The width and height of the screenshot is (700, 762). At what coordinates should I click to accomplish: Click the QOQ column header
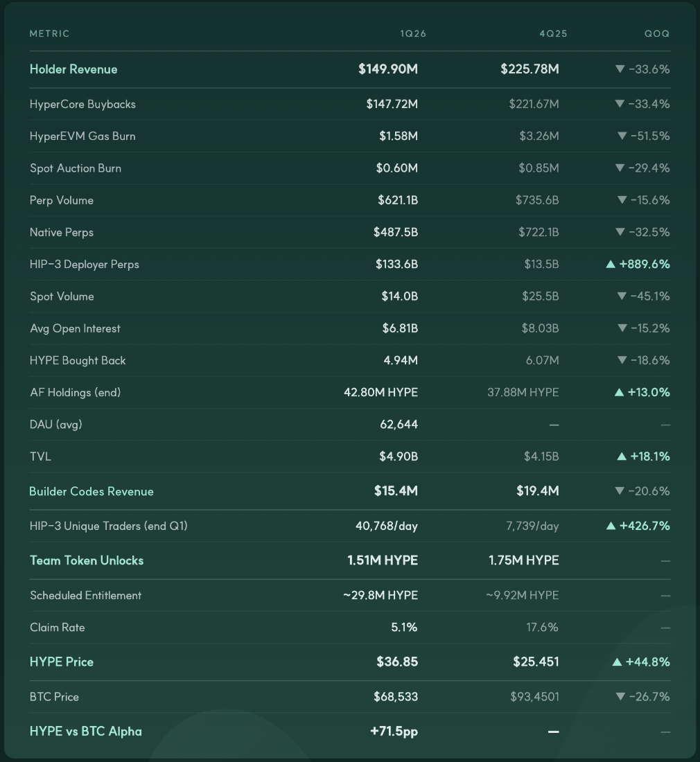657,33
